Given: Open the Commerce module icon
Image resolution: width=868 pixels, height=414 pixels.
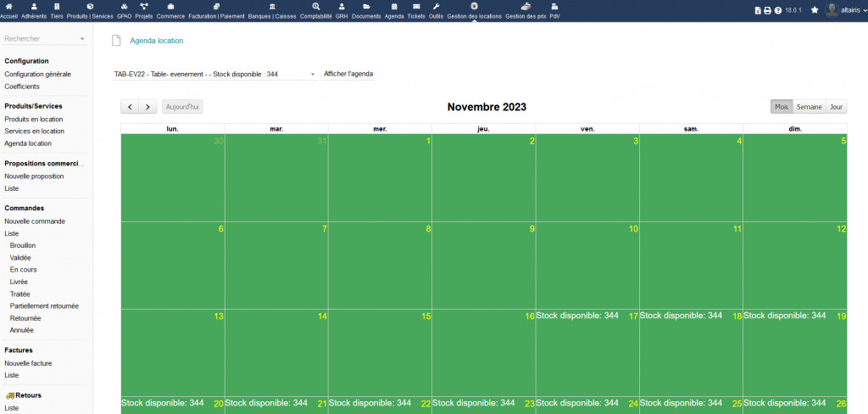Looking at the screenshot, I should (x=170, y=7).
